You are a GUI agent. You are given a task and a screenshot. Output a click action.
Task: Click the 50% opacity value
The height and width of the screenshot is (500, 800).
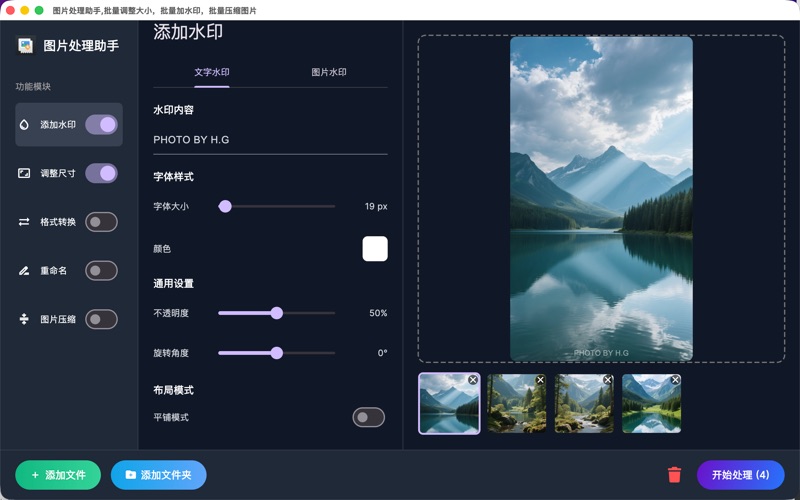click(x=378, y=313)
